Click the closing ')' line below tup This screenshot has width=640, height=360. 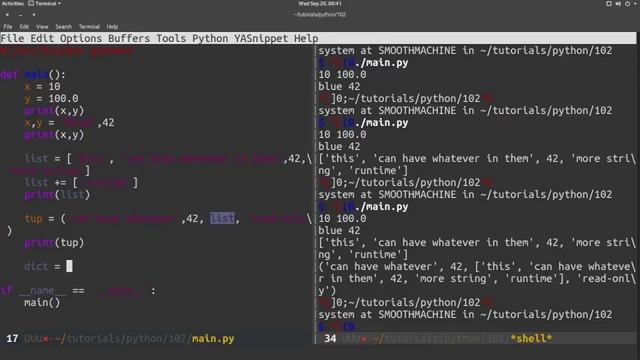[9, 231]
